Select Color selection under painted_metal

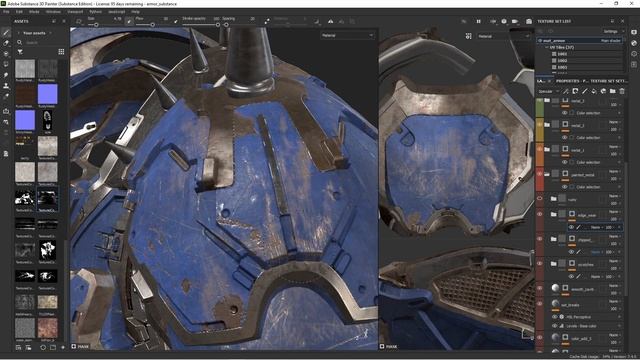pyautogui.click(x=588, y=187)
